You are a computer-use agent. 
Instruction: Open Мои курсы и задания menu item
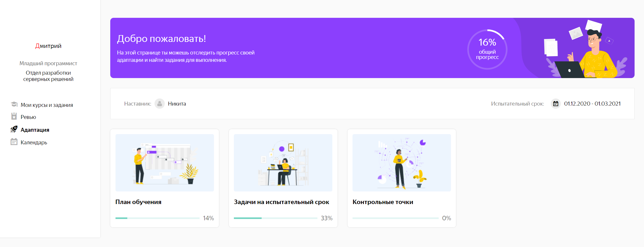(x=47, y=105)
